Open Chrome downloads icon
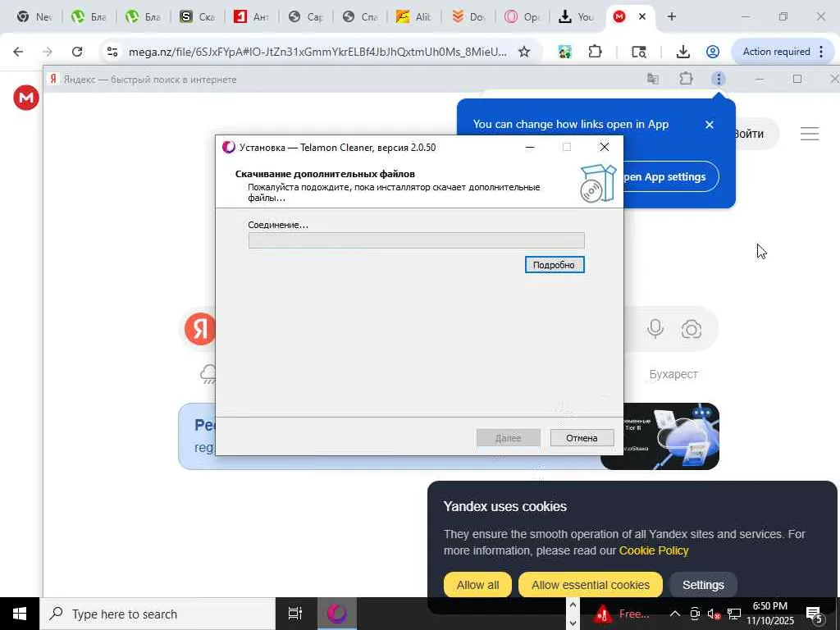This screenshot has height=630, width=840. pyautogui.click(x=682, y=52)
